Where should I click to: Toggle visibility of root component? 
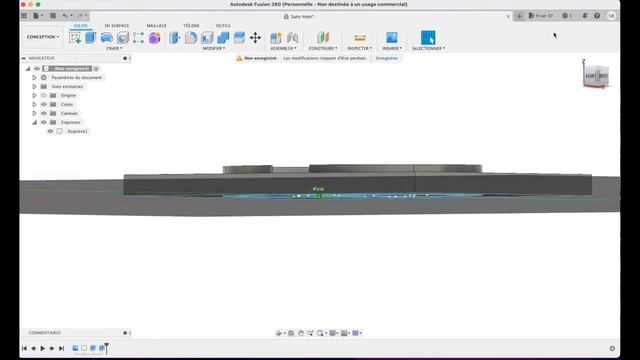coord(37,69)
